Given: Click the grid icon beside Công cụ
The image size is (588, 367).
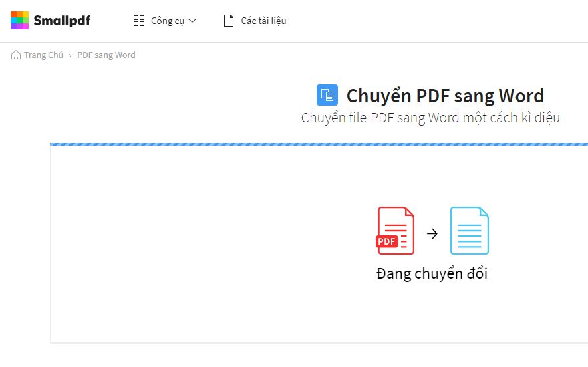Looking at the screenshot, I should (x=139, y=21).
